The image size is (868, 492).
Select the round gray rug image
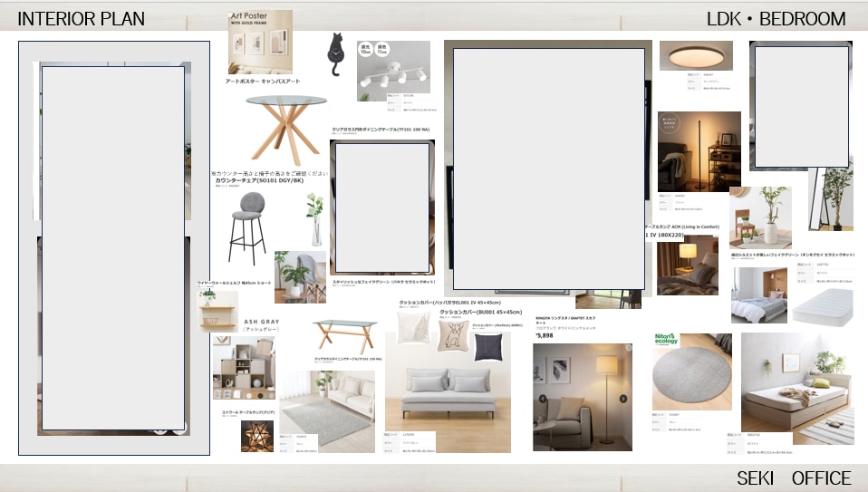click(x=692, y=371)
